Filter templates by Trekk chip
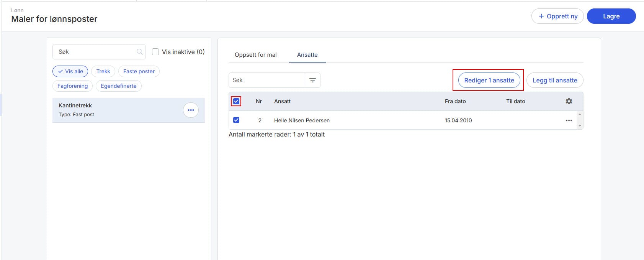This screenshot has width=644, height=260. (x=103, y=71)
